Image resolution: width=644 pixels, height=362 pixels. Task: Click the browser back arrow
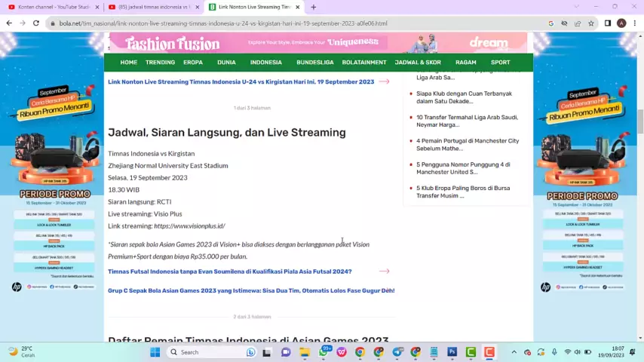point(9,23)
